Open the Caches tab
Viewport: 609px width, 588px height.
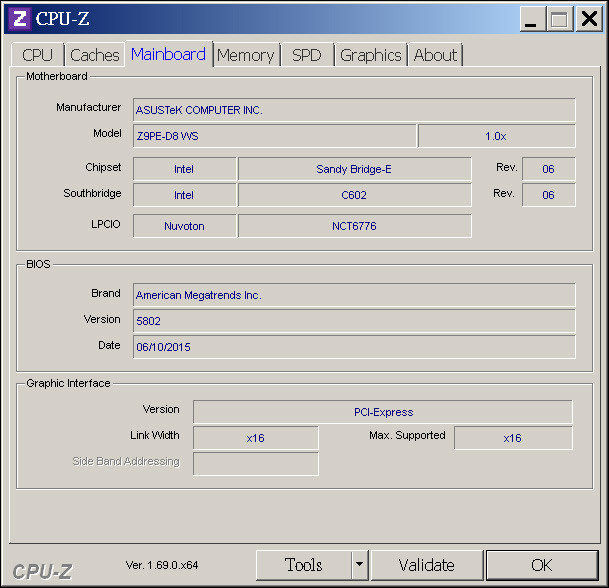[x=95, y=55]
